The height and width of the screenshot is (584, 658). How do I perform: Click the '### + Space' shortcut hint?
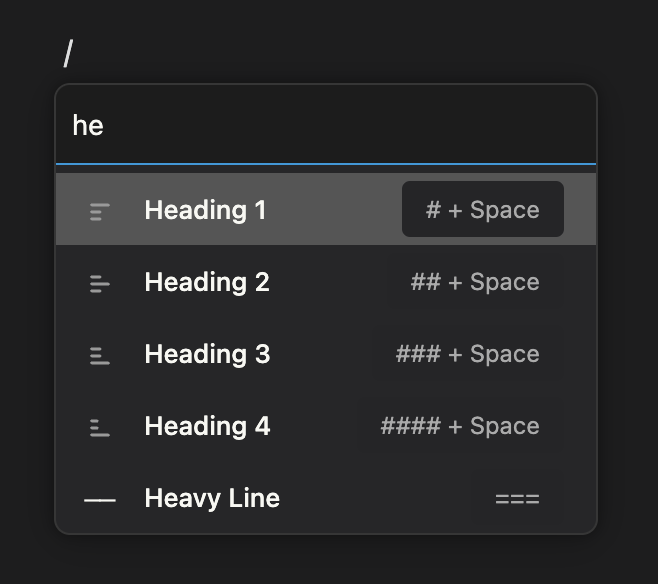point(467,354)
